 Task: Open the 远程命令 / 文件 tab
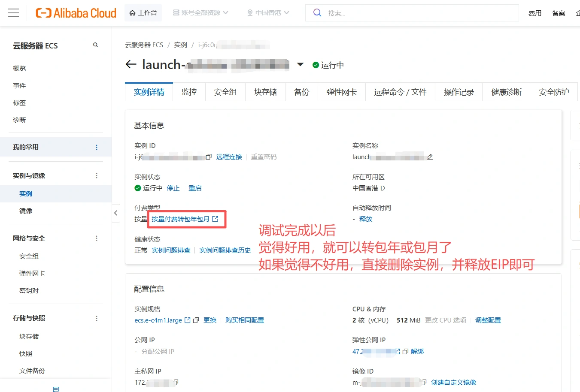tap(401, 92)
